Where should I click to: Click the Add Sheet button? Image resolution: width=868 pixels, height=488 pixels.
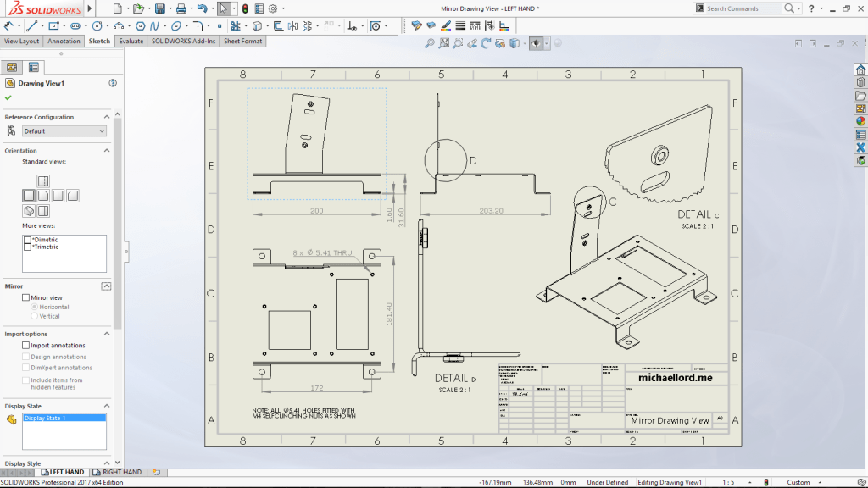(157, 472)
